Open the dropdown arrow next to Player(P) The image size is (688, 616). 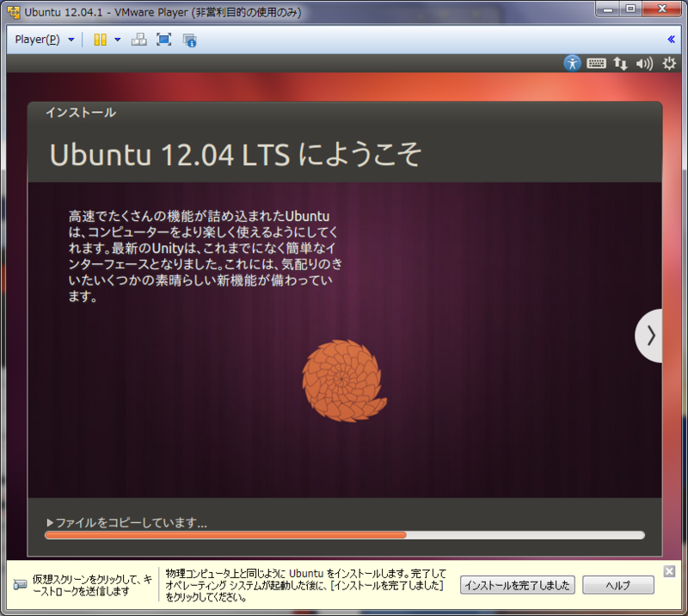71,39
